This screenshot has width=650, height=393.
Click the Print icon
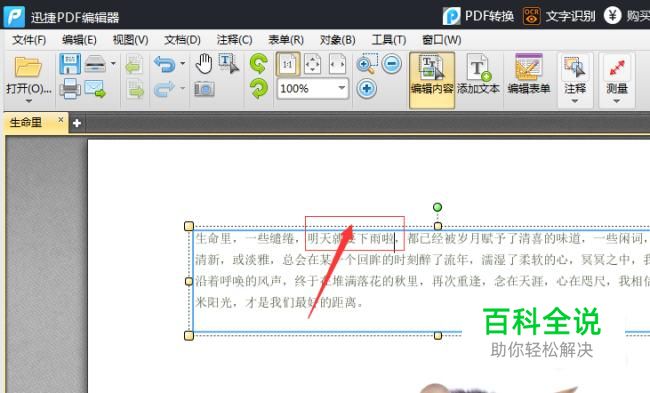click(70, 88)
